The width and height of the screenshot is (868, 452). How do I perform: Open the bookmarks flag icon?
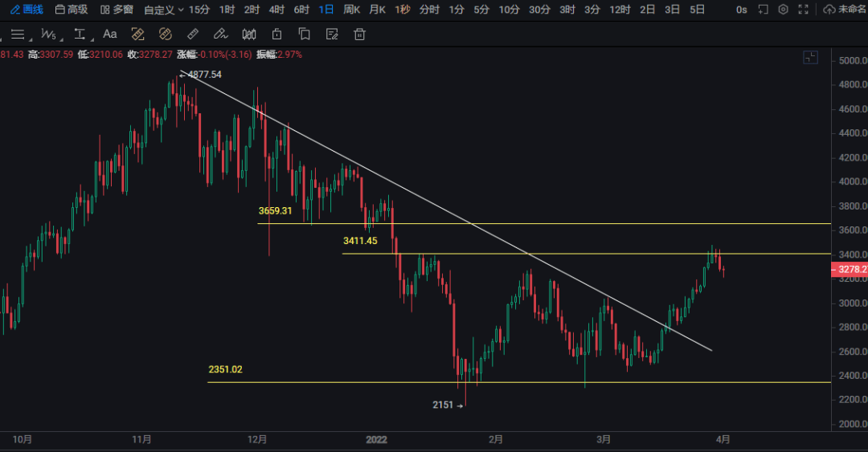(x=304, y=35)
